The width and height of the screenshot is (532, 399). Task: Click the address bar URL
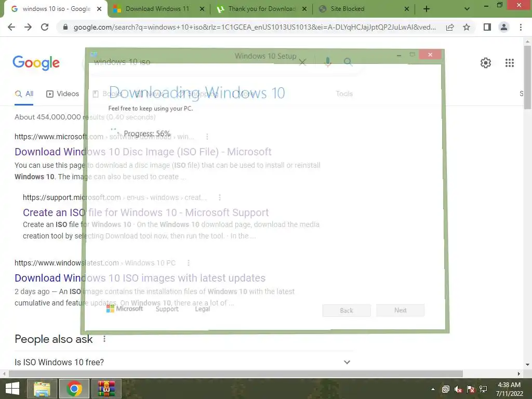point(255,27)
